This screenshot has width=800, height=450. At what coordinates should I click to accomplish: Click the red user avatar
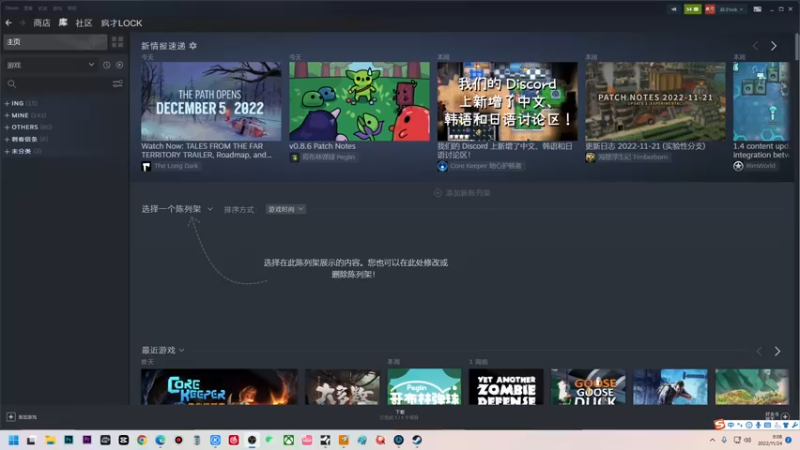pyautogui.click(x=710, y=9)
